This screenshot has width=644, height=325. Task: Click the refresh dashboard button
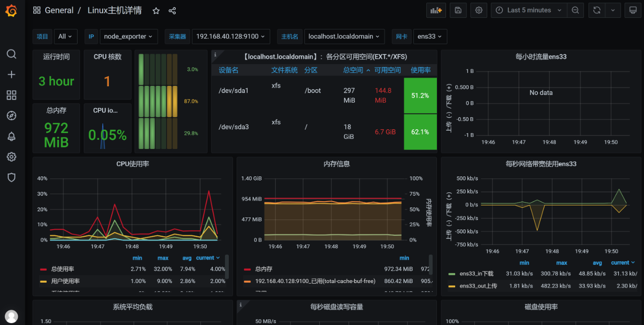point(597,10)
